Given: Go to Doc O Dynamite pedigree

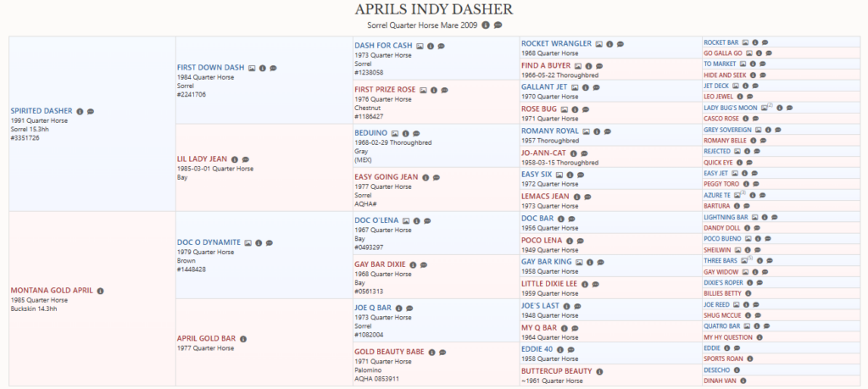Looking at the screenshot, I should click(209, 242).
